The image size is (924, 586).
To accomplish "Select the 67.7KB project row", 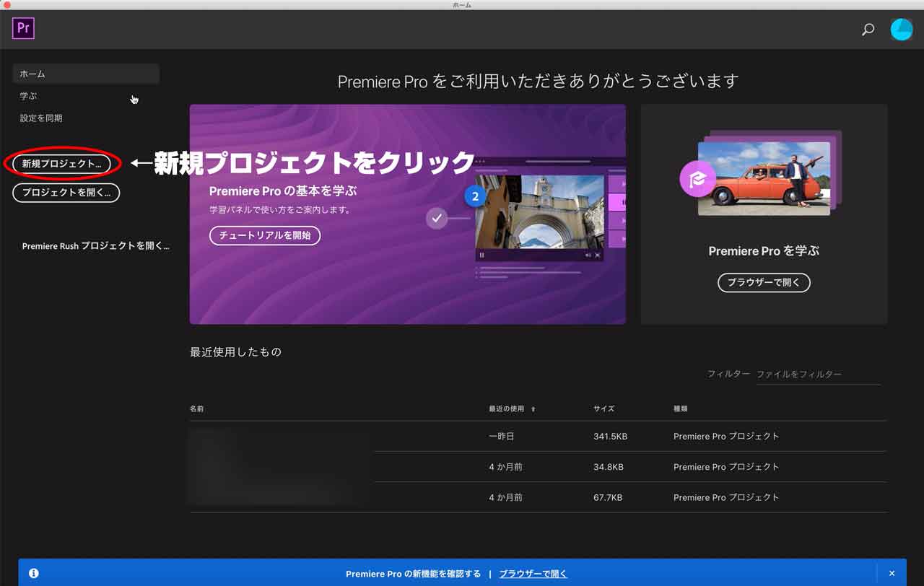I will tap(538, 497).
